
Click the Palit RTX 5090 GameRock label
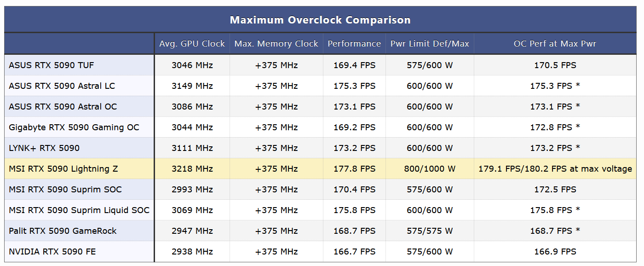click(63, 231)
